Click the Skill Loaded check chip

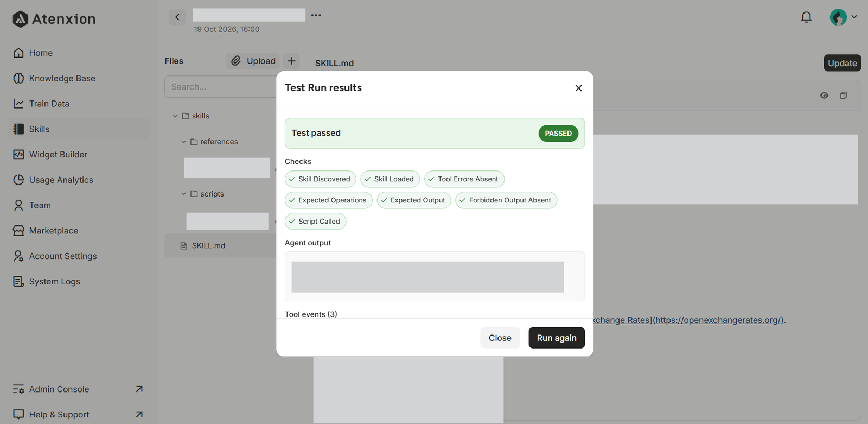[390, 179]
